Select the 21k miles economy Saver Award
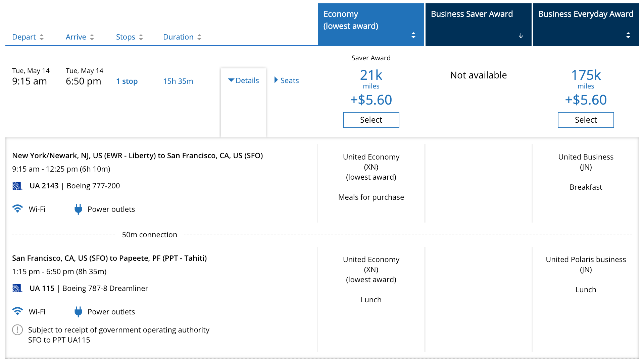Image resolution: width=643 pixels, height=364 pixels. (x=371, y=120)
